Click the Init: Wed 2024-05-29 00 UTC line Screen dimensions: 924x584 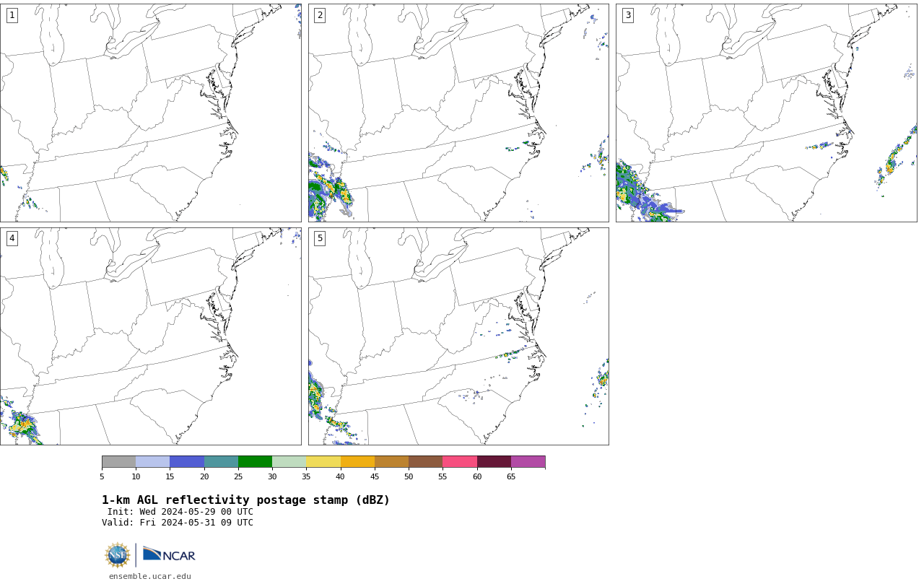(x=180, y=512)
